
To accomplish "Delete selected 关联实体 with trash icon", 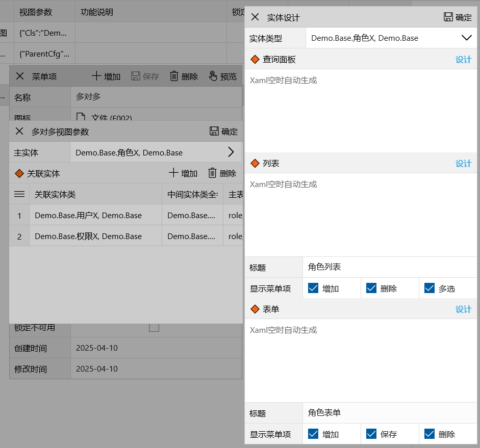I will (213, 173).
